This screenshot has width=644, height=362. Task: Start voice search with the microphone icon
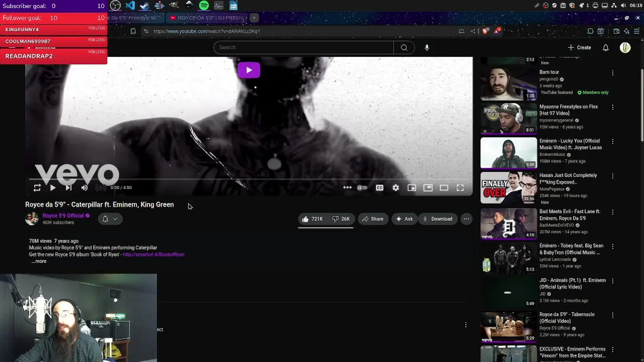click(427, 47)
